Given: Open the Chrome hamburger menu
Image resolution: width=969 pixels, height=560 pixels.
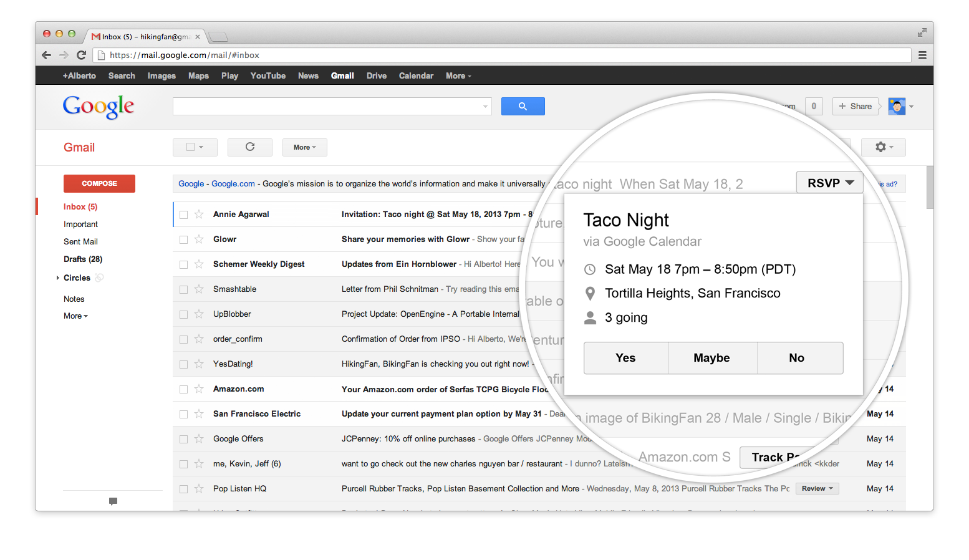Looking at the screenshot, I should [x=922, y=55].
